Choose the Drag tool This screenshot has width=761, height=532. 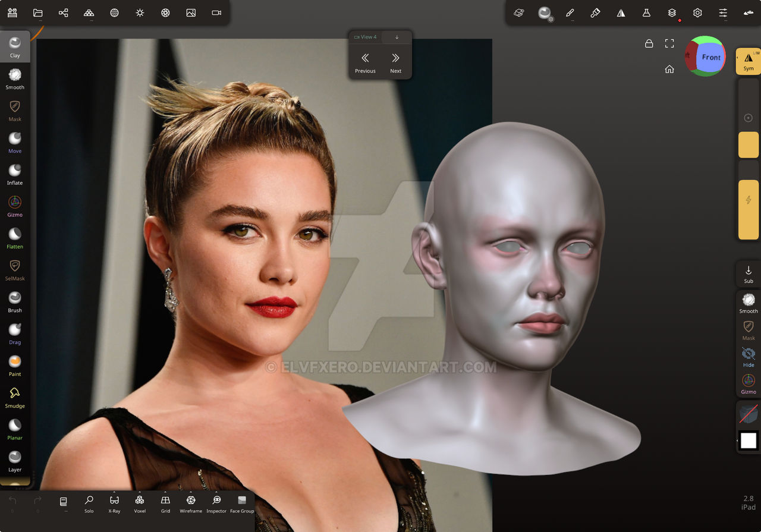pyautogui.click(x=15, y=333)
